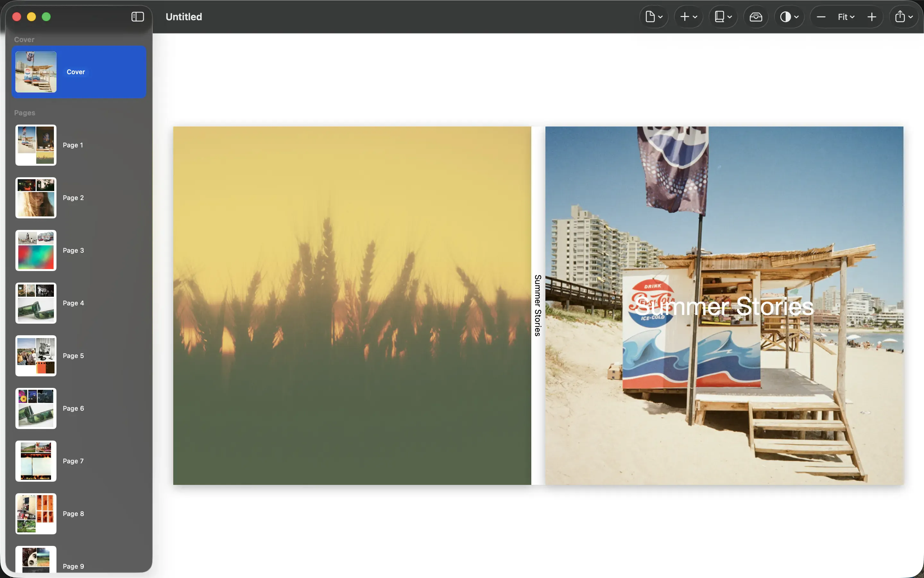This screenshot has width=924, height=578.
Task: Open the half-filled circle appearance dropdown
Action: click(x=789, y=17)
